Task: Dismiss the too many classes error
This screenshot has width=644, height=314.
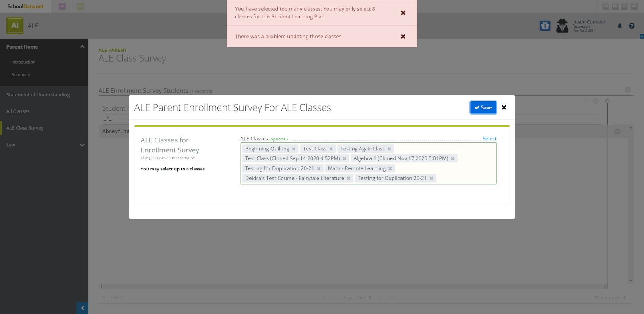Action: [x=403, y=13]
